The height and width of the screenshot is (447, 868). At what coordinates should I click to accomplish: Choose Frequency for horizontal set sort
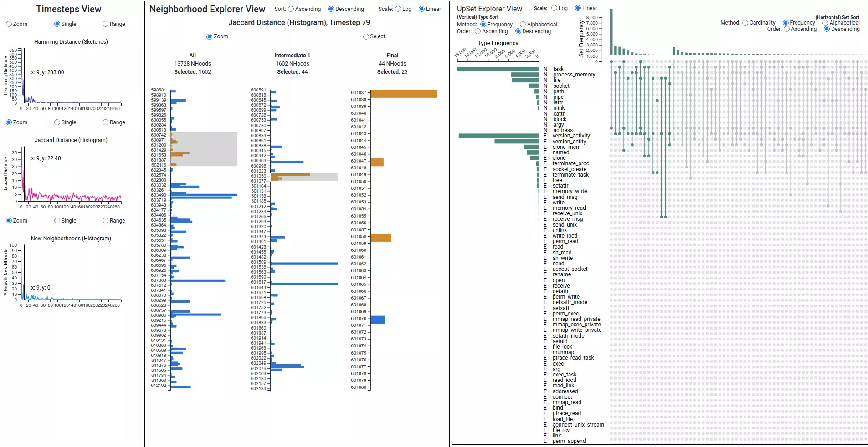tap(786, 23)
